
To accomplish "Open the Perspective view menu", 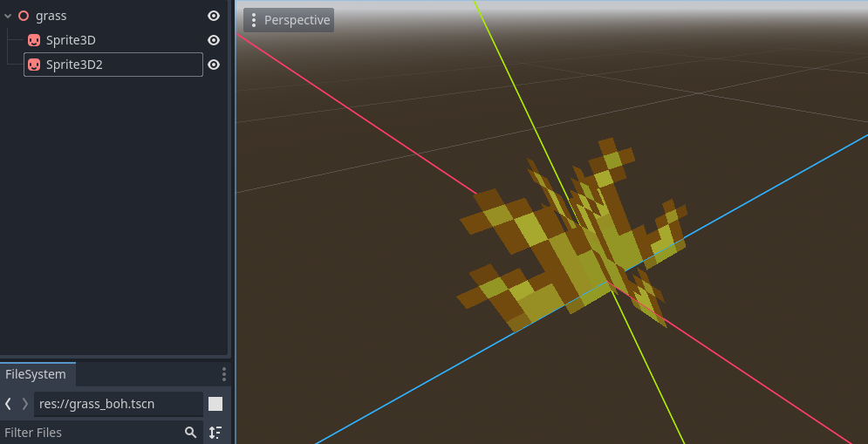I will tap(289, 20).
